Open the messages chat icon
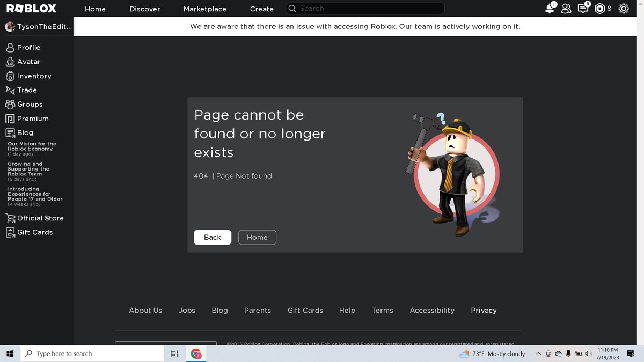Viewport: 644px width, 362px height. 583,8
